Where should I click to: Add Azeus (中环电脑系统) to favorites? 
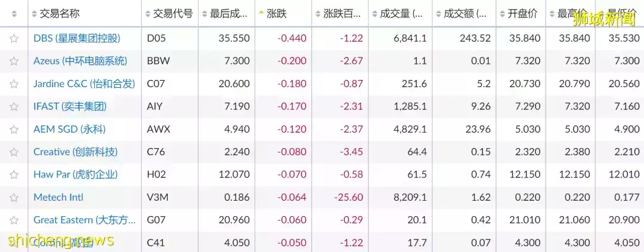point(14,62)
